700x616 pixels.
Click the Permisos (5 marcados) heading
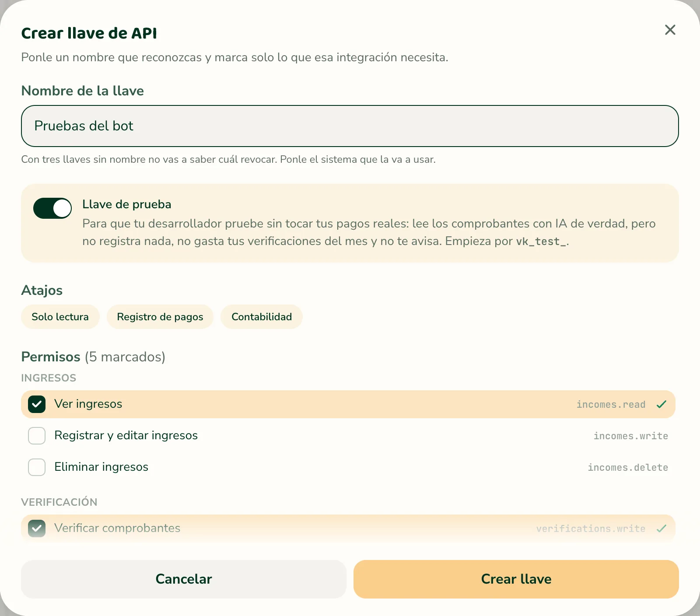pos(93,357)
